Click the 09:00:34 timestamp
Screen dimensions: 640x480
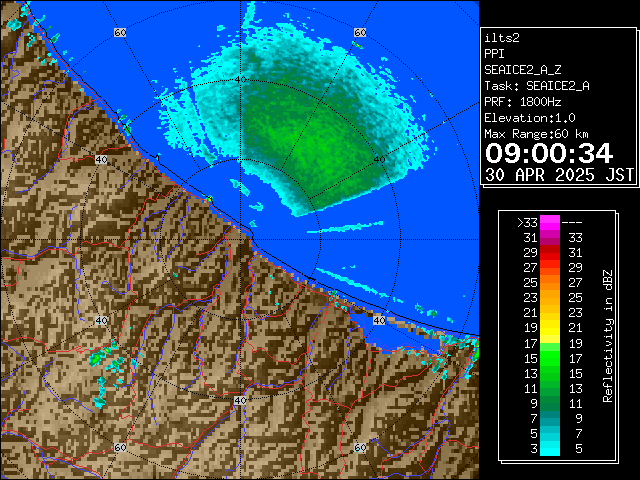pyautogui.click(x=549, y=153)
